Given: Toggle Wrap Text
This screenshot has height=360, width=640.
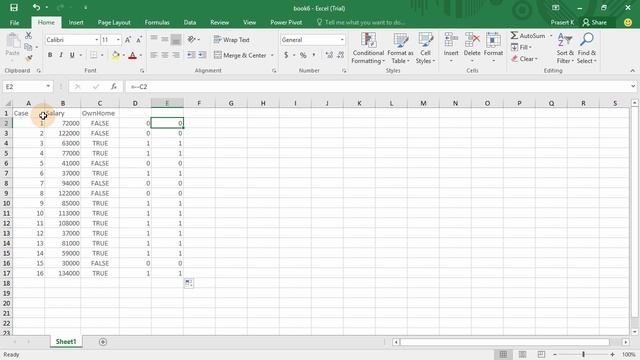Looking at the screenshot, I should [x=231, y=40].
